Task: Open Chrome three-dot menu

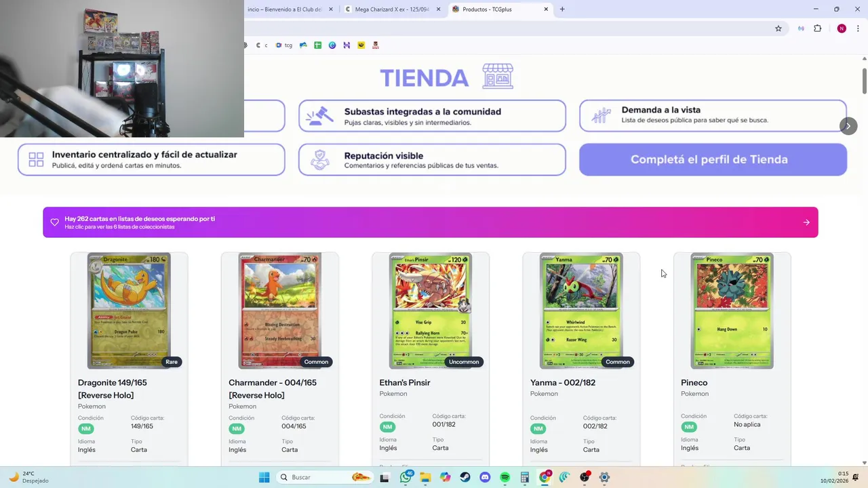Action: coord(858,28)
